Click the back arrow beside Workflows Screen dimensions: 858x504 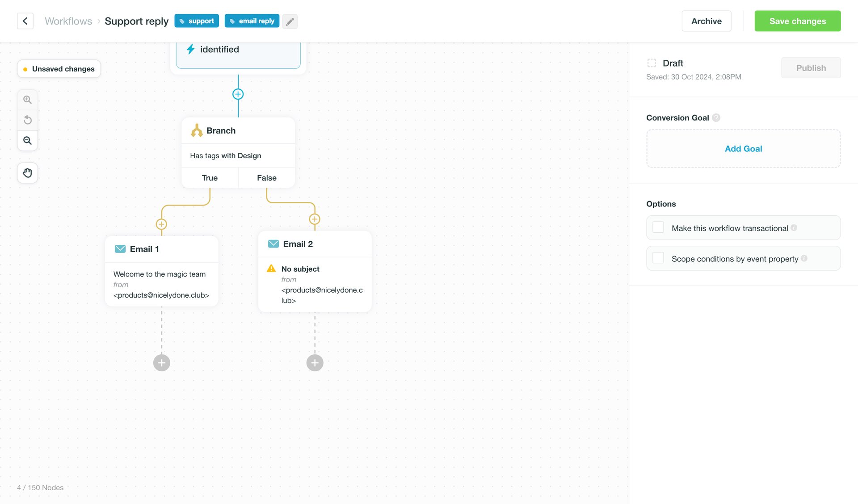(x=25, y=21)
